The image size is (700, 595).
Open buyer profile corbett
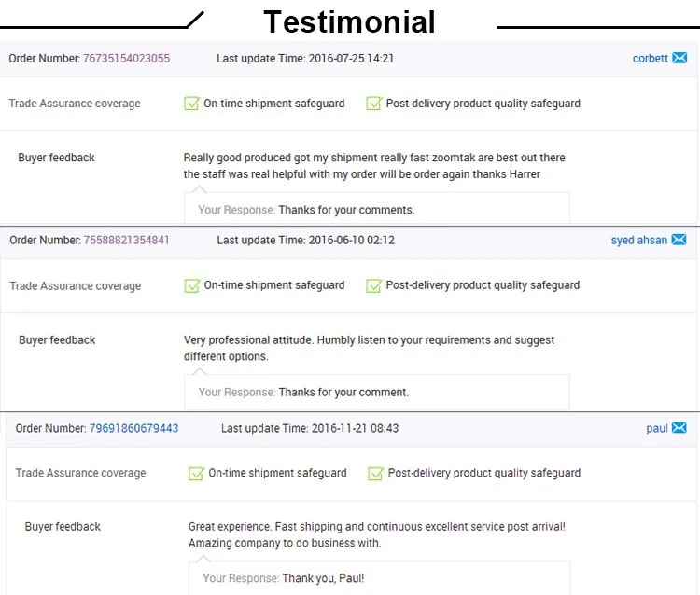tap(650, 59)
